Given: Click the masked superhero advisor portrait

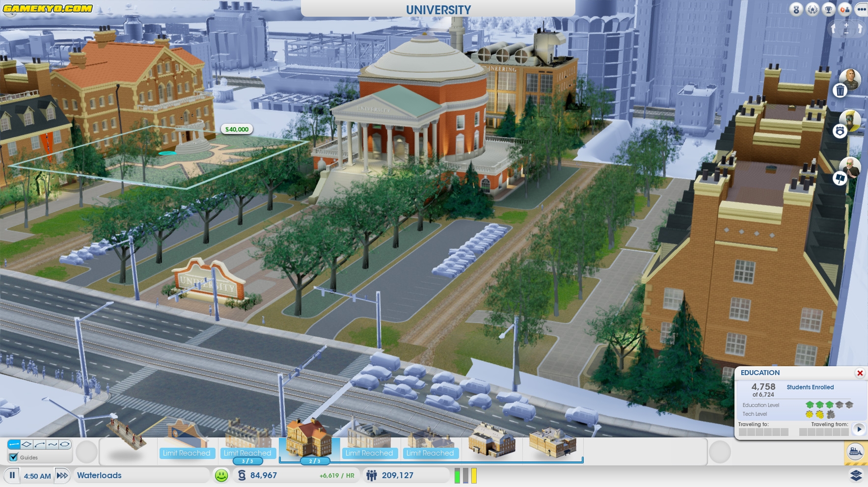Looking at the screenshot, I should click(x=851, y=120).
